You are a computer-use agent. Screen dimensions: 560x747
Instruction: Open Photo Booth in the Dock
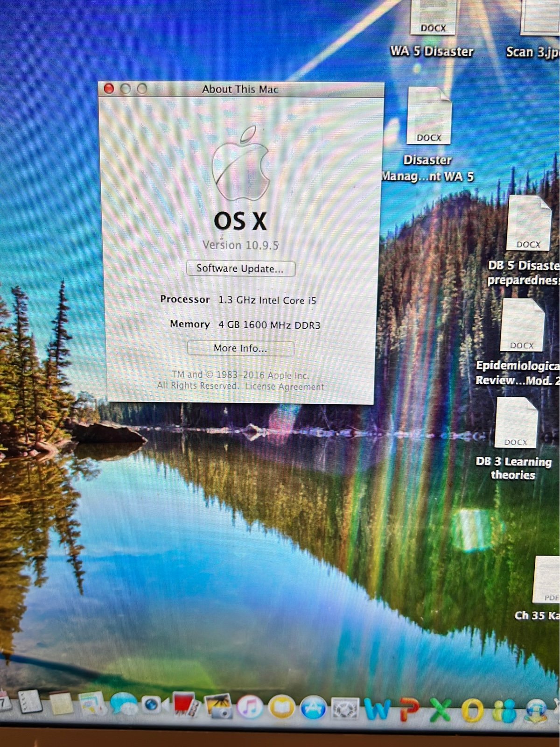click(186, 705)
